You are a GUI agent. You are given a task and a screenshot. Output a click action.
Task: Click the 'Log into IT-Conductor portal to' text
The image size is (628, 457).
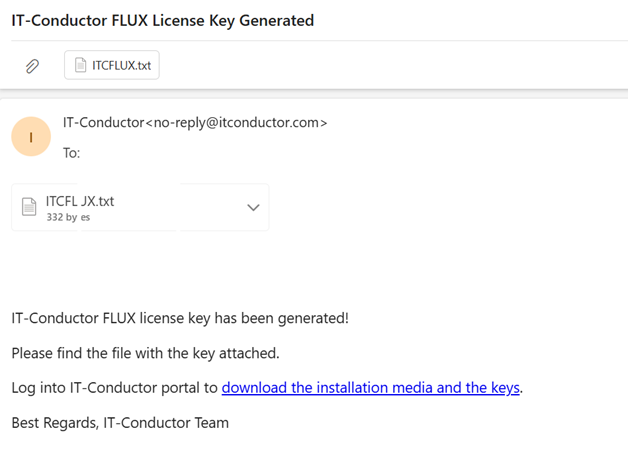point(114,388)
